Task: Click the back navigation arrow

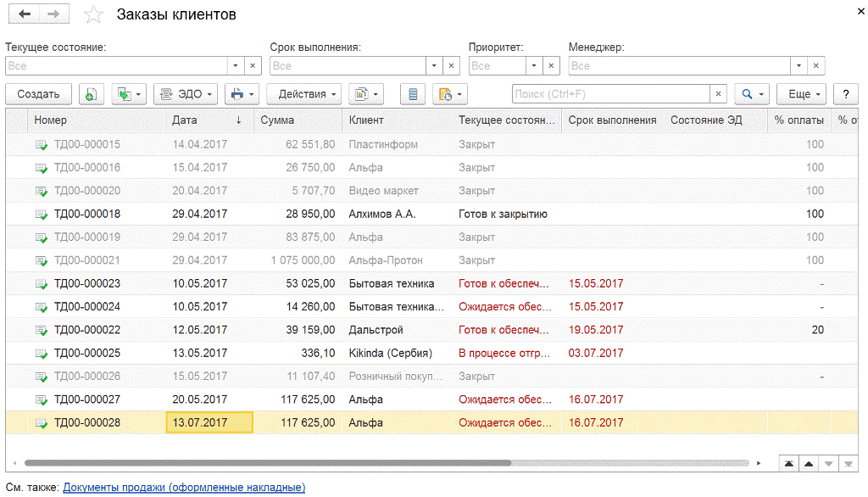Action: [25, 14]
